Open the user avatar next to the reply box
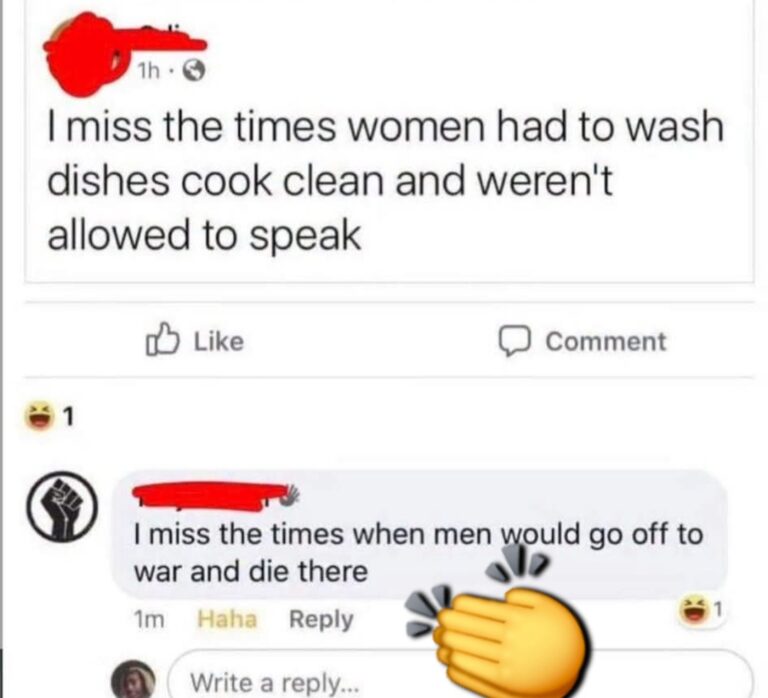The image size is (768, 698). point(133,679)
